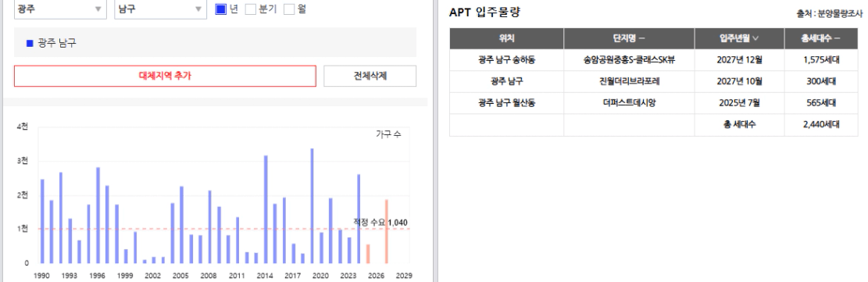The height and width of the screenshot is (282, 868).
Task: Select the 광주 남구 월산동 cell
Action: coord(506,103)
